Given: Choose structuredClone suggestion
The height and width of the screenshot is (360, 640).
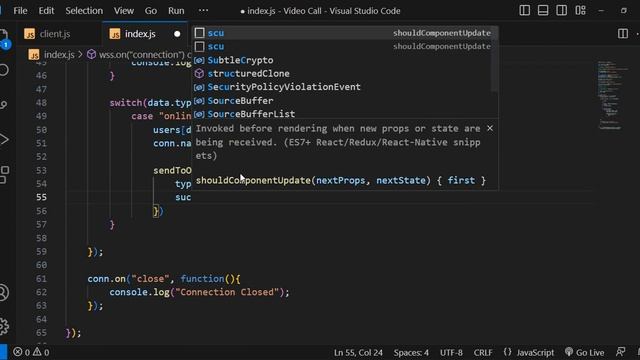Looking at the screenshot, I should coord(342,73).
